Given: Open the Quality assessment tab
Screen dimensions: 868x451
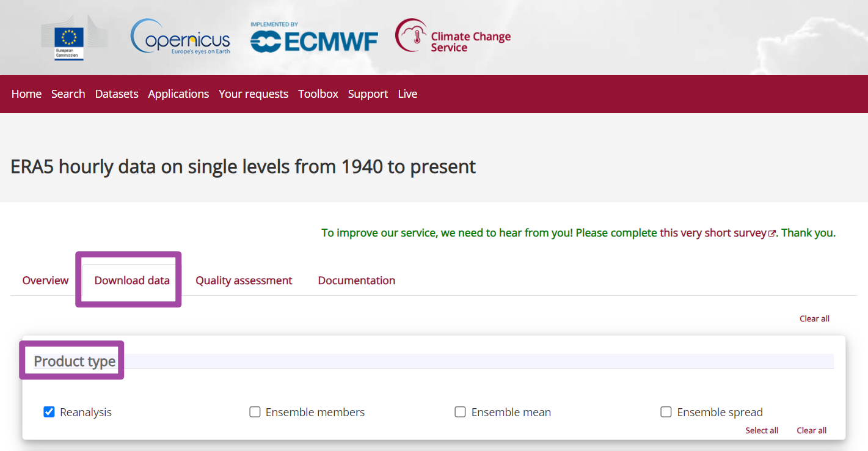Looking at the screenshot, I should click(x=244, y=280).
